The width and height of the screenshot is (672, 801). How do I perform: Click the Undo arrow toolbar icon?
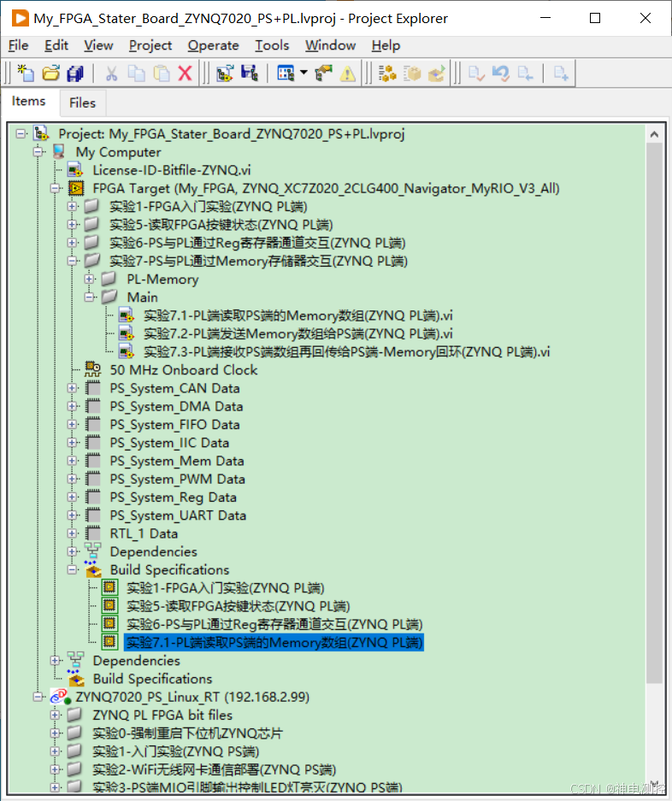coord(501,73)
